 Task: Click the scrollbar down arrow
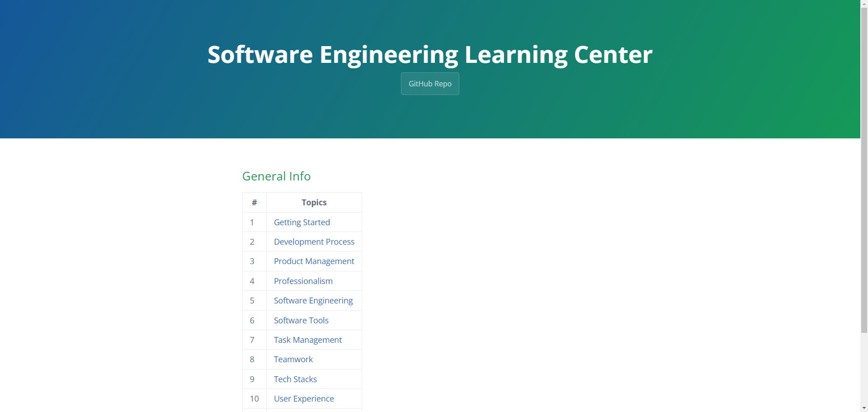864,408
